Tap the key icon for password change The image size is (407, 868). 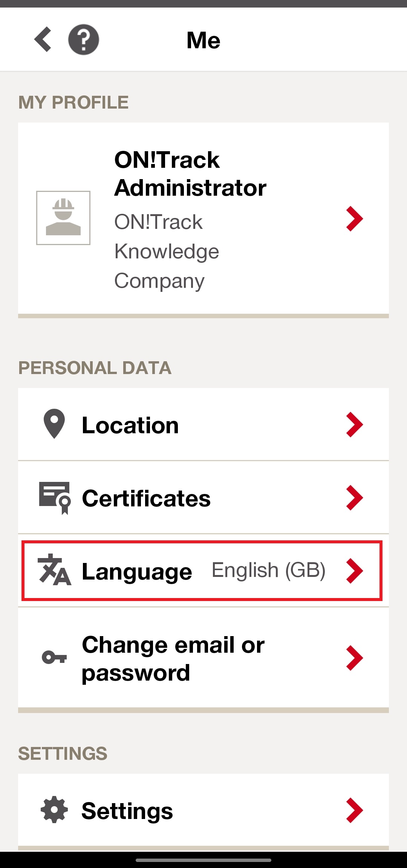54,657
